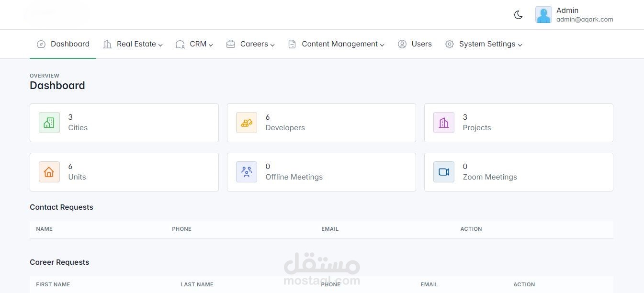The image size is (644, 293).
Task: Click the Dashboard gauge icon
Action: (x=41, y=44)
